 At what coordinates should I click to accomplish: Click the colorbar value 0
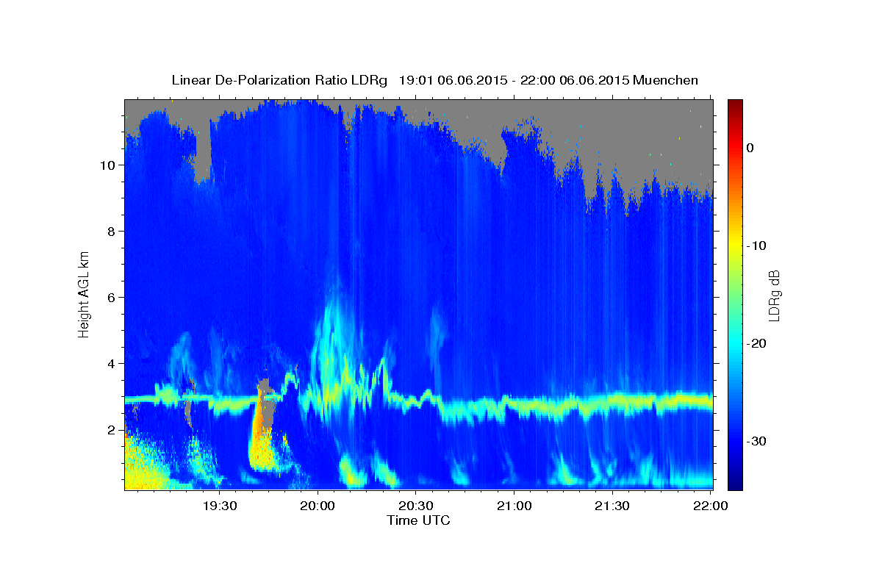point(750,148)
